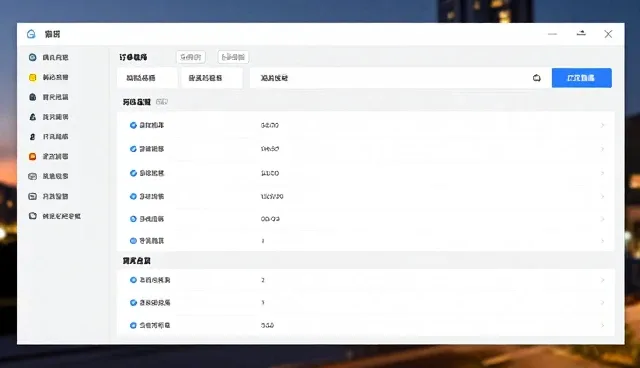Image resolution: width=640 pixels, height=368 pixels.
Task: Open sidebar item with yellow square icon
Action: click(49, 77)
